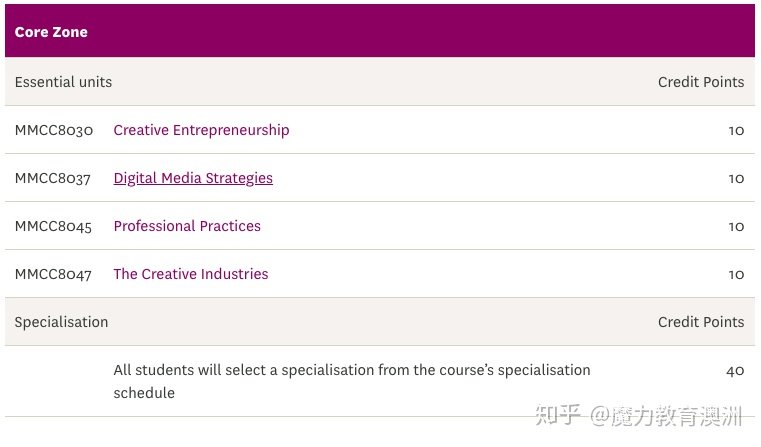Viewport: 761px width, 447px height.
Task: Click Credit Points header beside Essential units
Action: 701,82
